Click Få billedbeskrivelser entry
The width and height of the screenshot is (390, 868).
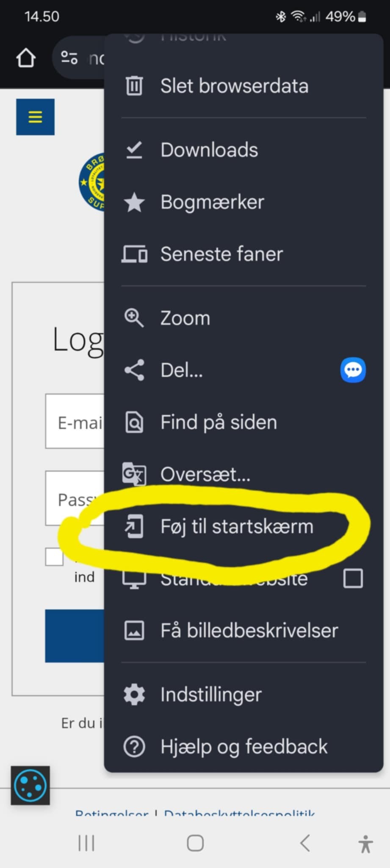coord(243,630)
